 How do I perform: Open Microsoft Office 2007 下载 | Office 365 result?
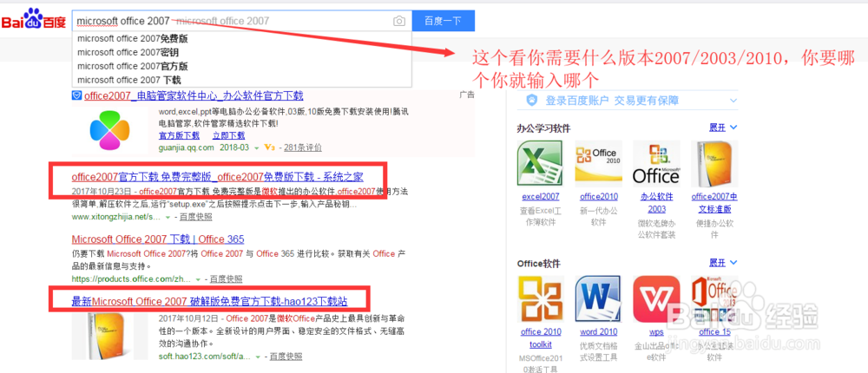(x=158, y=239)
